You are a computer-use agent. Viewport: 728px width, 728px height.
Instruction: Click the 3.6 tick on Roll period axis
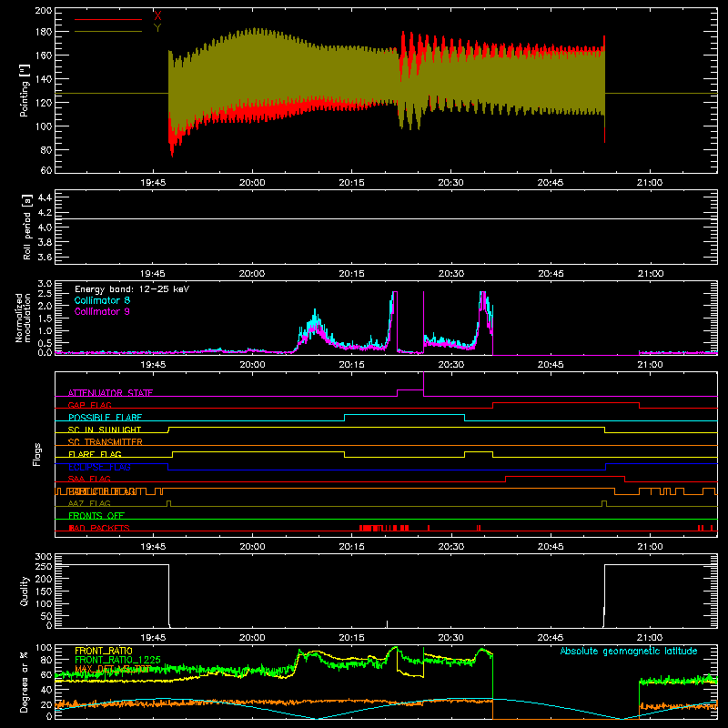click(x=45, y=257)
